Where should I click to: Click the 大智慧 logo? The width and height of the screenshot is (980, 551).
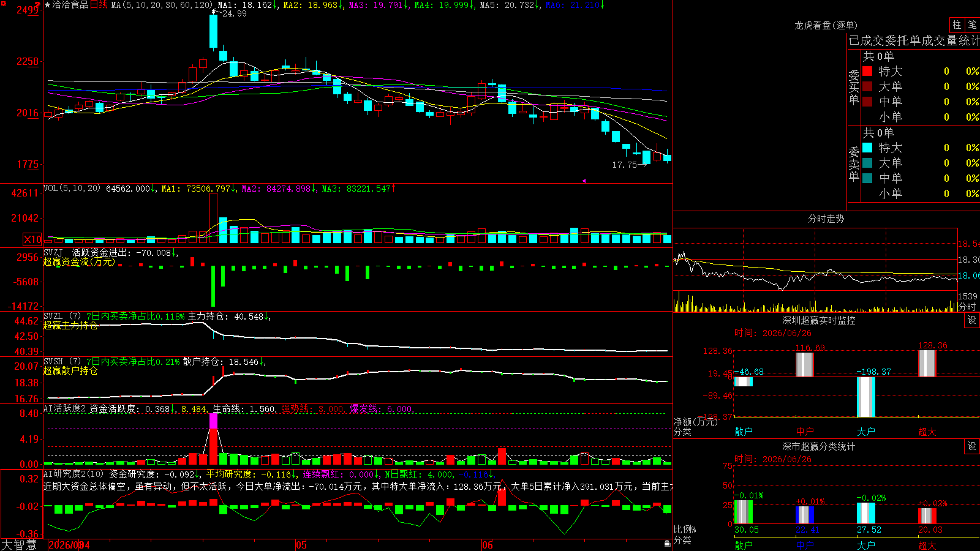point(18,545)
